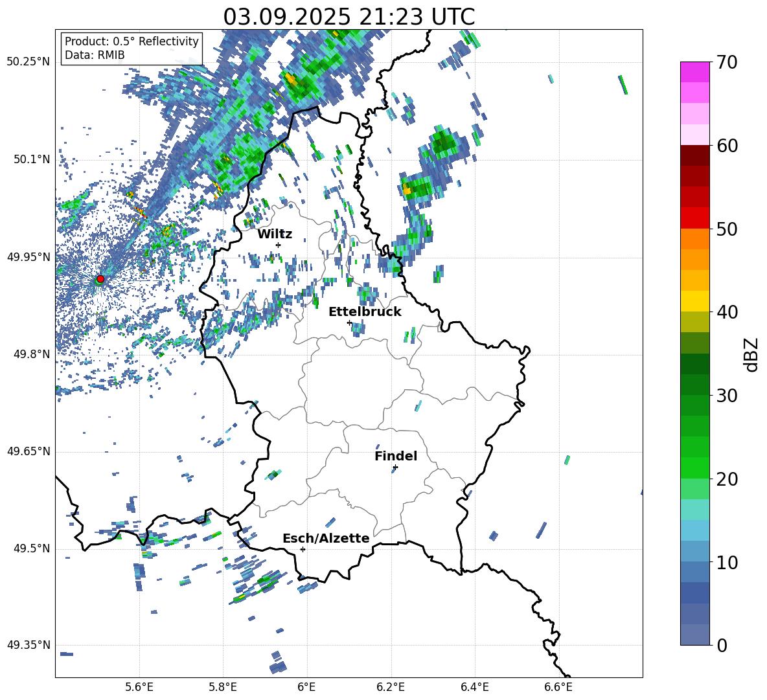Click the 49.35°N latitude tick label
767x700 pixels.
29,645
